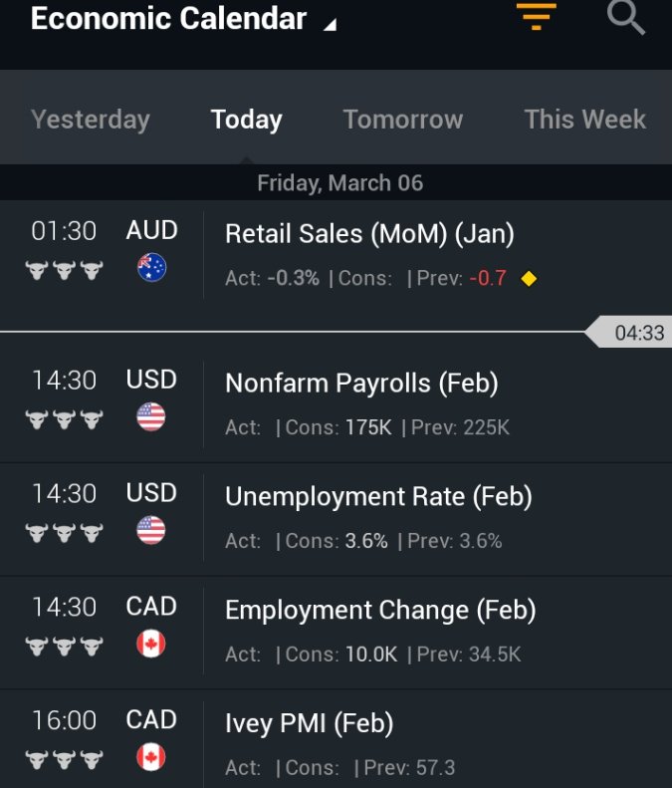Click Canadian flag beside Ivey PMI
The width and height of the screenshot is (672, 788).
point(151,757)
